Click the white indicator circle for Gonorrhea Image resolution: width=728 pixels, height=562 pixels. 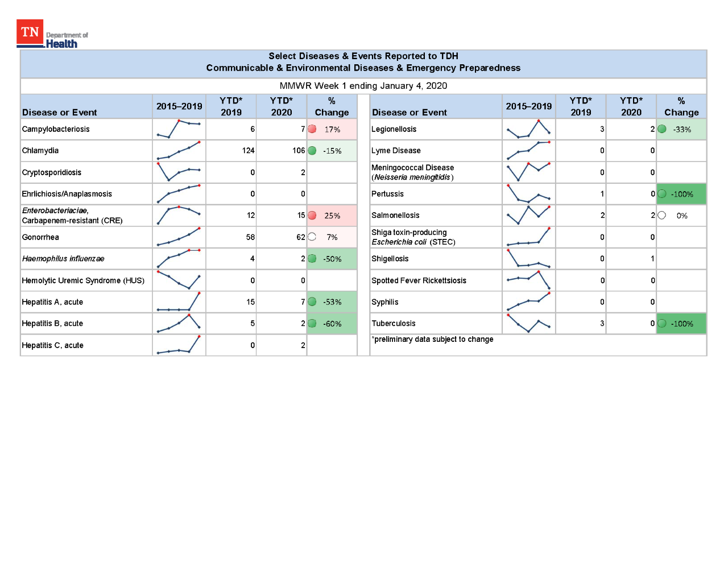[312, 237]
